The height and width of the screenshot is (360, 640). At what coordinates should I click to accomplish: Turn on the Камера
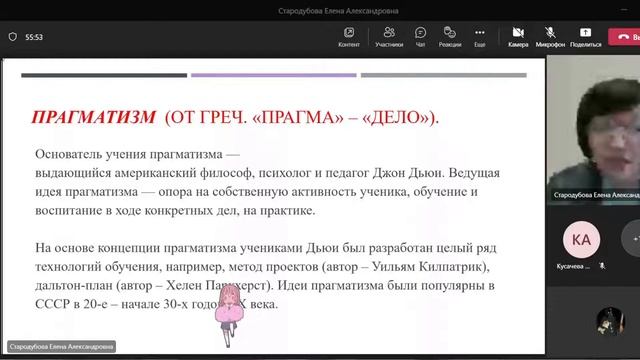(518, 37)
